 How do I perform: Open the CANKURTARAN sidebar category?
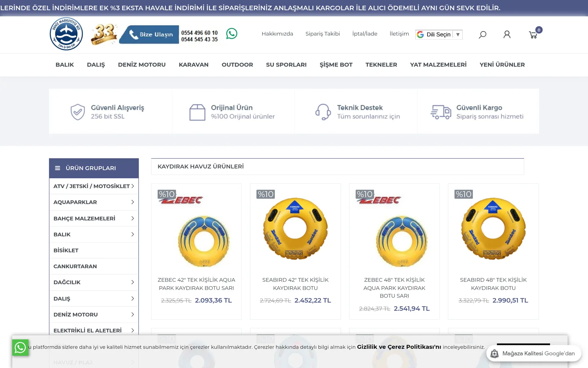tap(75, 266)
